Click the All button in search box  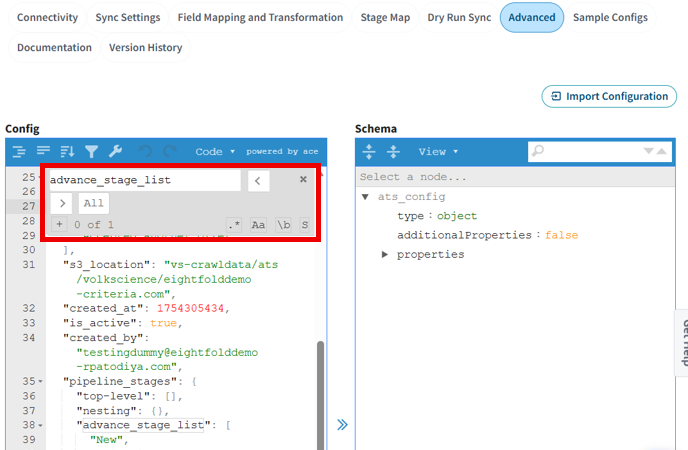[x=93, y=203]
